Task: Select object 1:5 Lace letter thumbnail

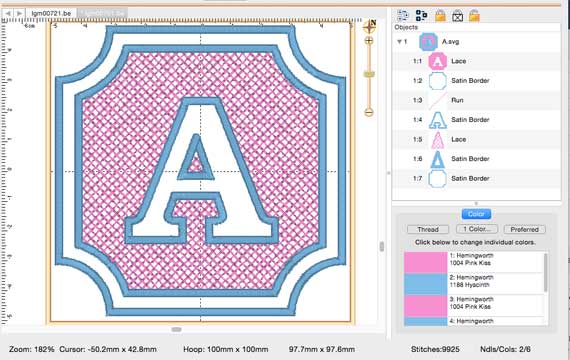Action: 438,139
